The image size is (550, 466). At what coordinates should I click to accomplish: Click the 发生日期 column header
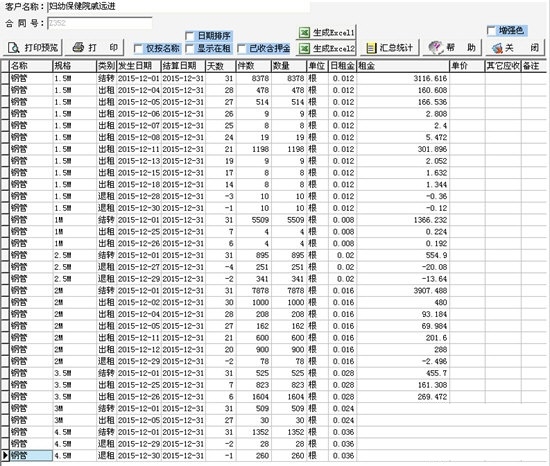click(x=139, y=66)
